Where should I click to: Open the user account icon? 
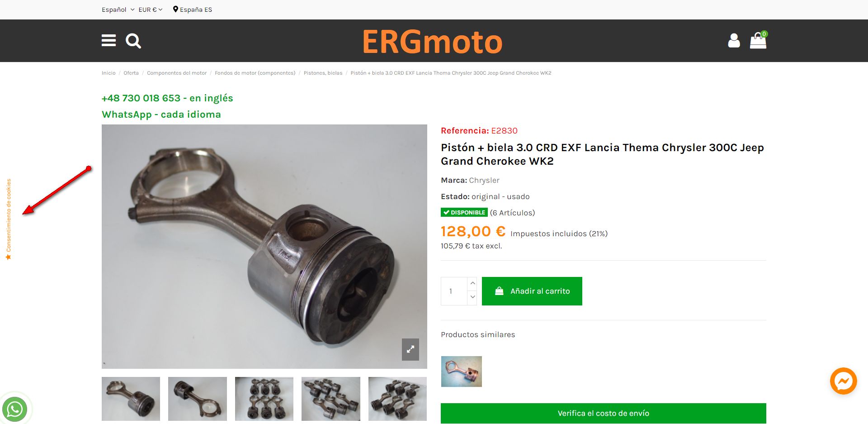click(x=734, y=41)
